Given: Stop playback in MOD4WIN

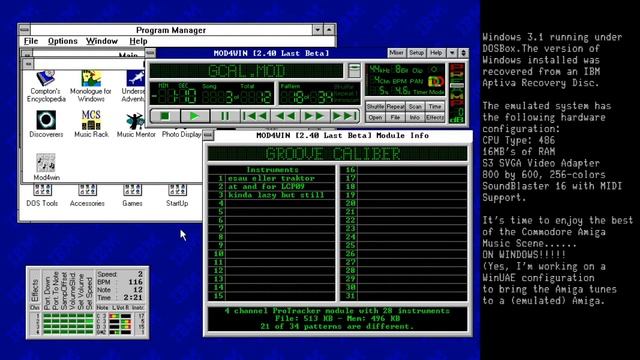Looking at the screenshot, I should pyautogui.click(x=164, y=116).
